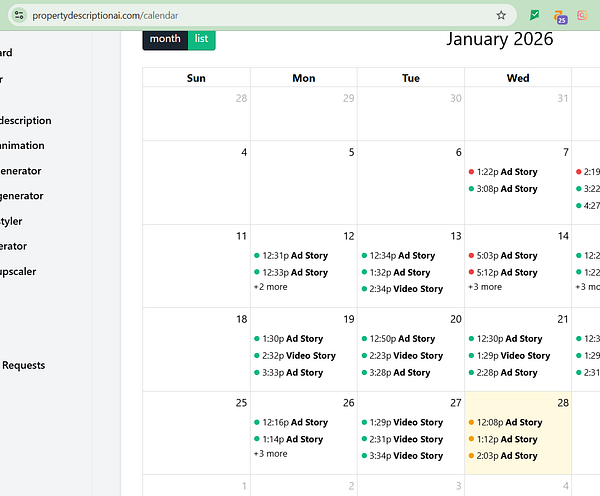Open 3:33p Ad Story on January 19

tap(289, 372)
